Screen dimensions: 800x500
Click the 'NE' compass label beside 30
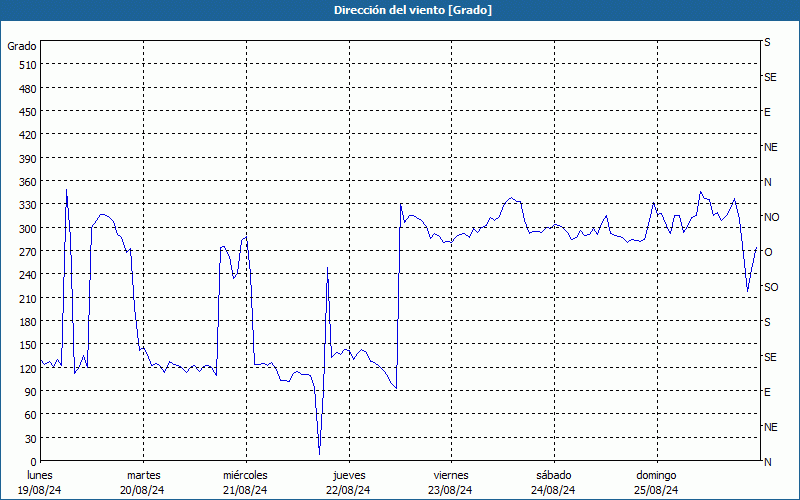coord(771,427)
